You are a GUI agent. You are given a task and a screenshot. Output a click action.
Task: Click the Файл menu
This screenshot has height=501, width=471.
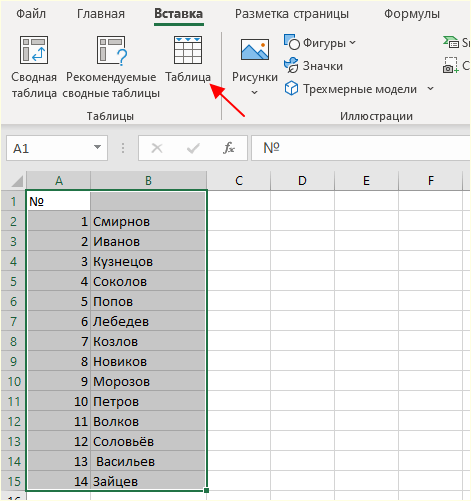coord(31,14)
